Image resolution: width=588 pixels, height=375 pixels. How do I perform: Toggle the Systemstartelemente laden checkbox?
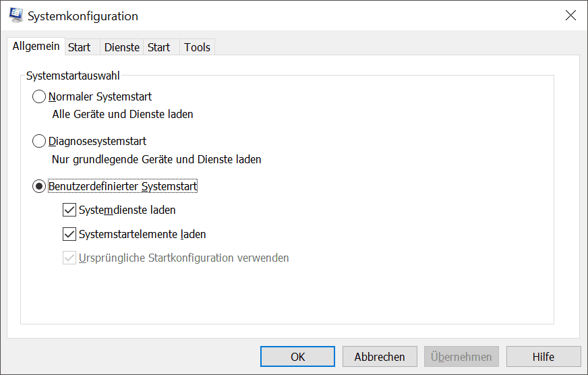[69, 235]
